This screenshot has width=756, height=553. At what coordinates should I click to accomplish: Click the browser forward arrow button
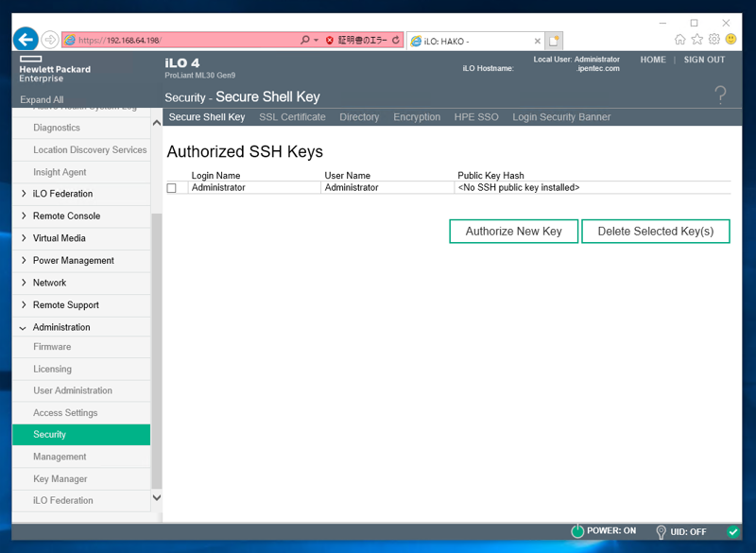click(50, 40)
